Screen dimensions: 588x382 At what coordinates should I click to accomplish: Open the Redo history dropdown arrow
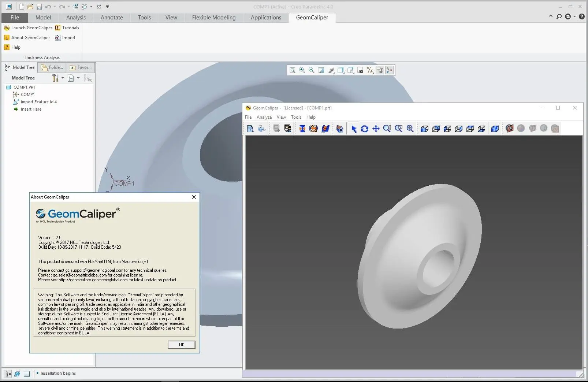[x=68, y=7]
